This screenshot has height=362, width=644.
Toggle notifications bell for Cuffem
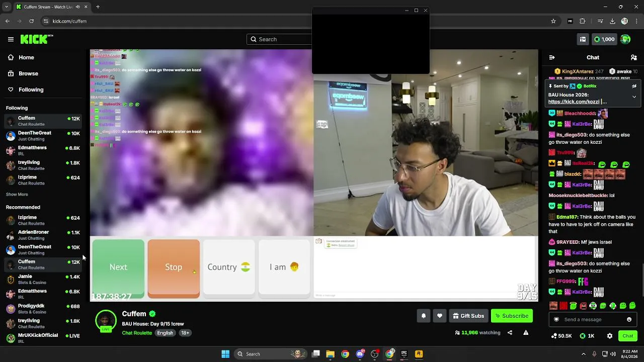(424, 316)
